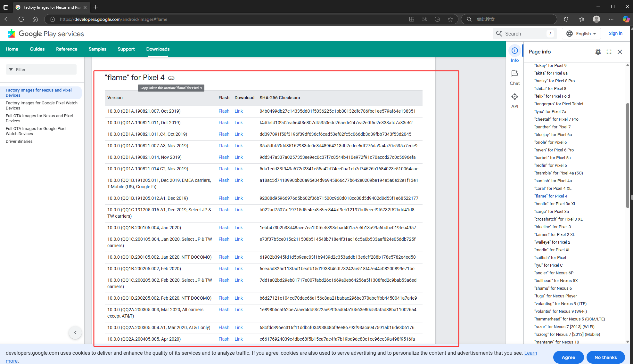
Task: Jump to "coral" for Pixel 4 XL
Action: pyautogui.click(x=553, y=189)
